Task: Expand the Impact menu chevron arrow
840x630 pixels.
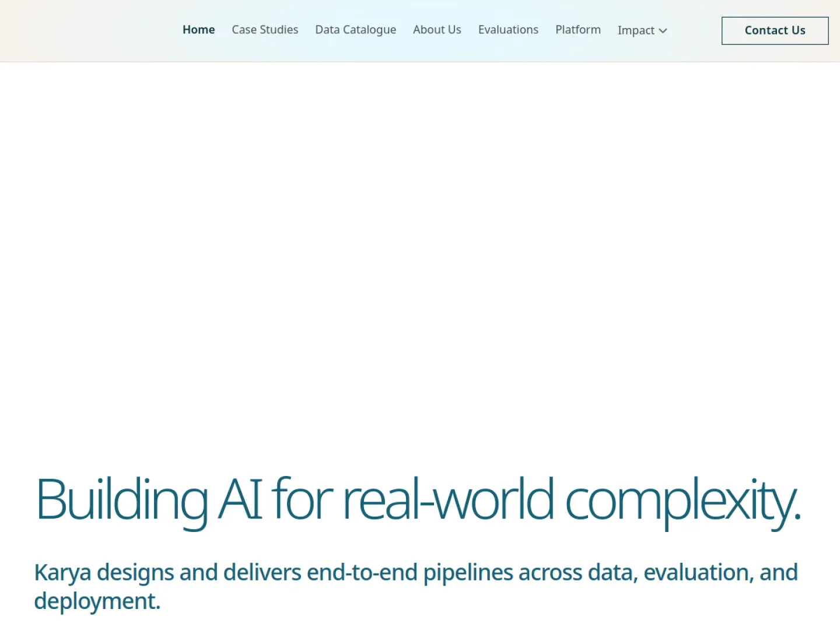Action: click(x=663, y=31)
